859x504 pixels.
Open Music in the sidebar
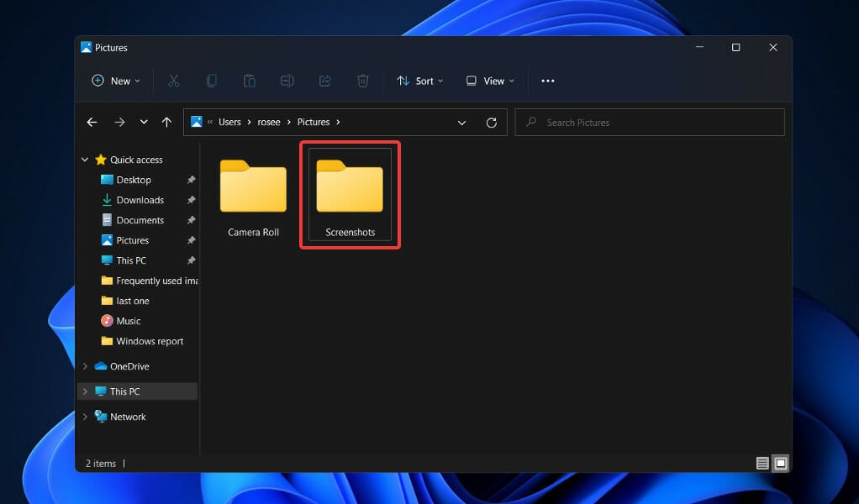tap(129, 321)
